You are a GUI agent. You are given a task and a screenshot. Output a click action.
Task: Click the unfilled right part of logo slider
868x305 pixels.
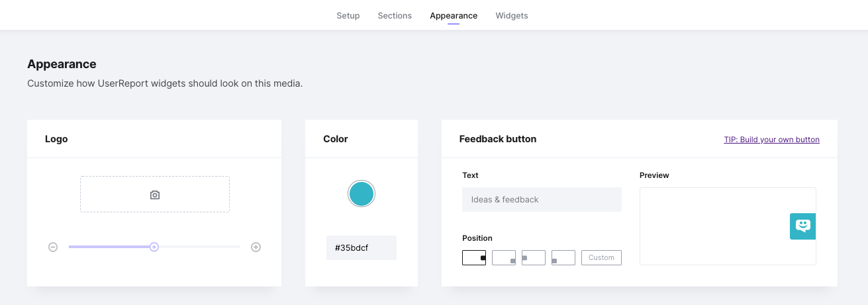[x=199, y=247]
